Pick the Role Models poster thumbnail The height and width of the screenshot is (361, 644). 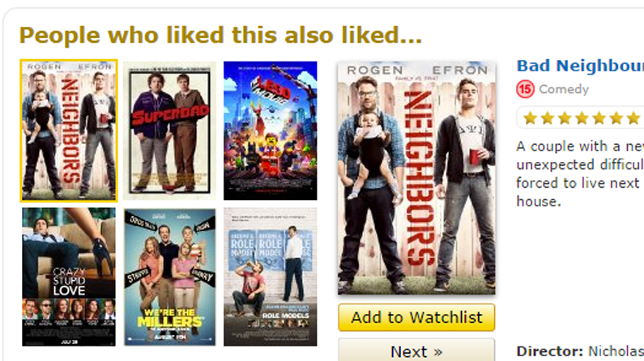point(271,277)
